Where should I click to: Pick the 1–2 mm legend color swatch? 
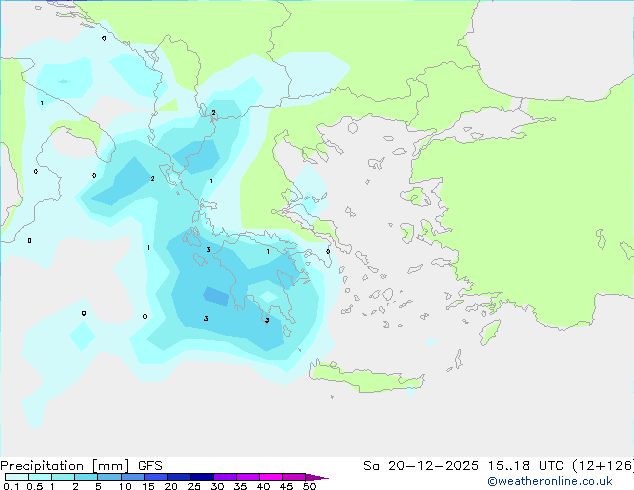[x=63, y=477]
